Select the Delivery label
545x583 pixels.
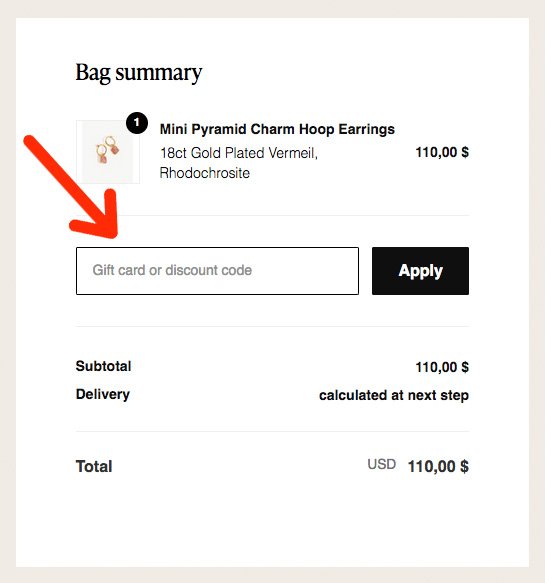pyautogui.click(x=103, y=394)
